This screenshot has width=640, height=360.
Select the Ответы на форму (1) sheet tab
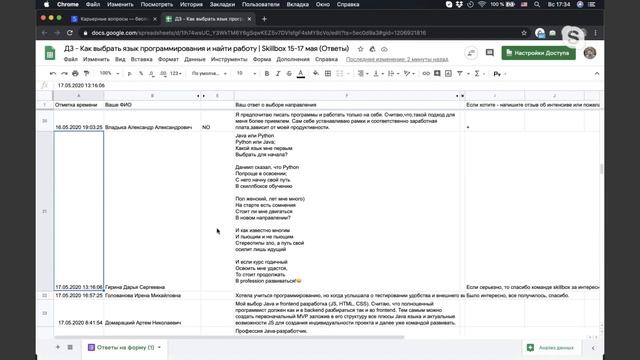coord(125,347)
